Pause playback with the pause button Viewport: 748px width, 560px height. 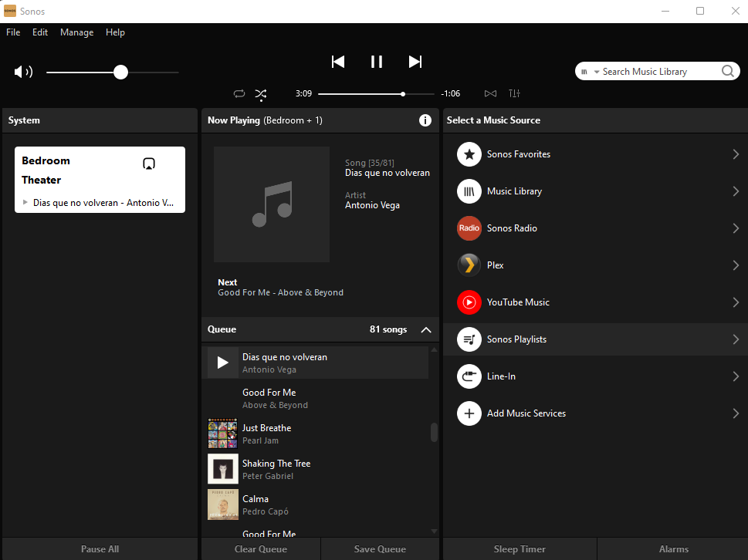[377, 62]
